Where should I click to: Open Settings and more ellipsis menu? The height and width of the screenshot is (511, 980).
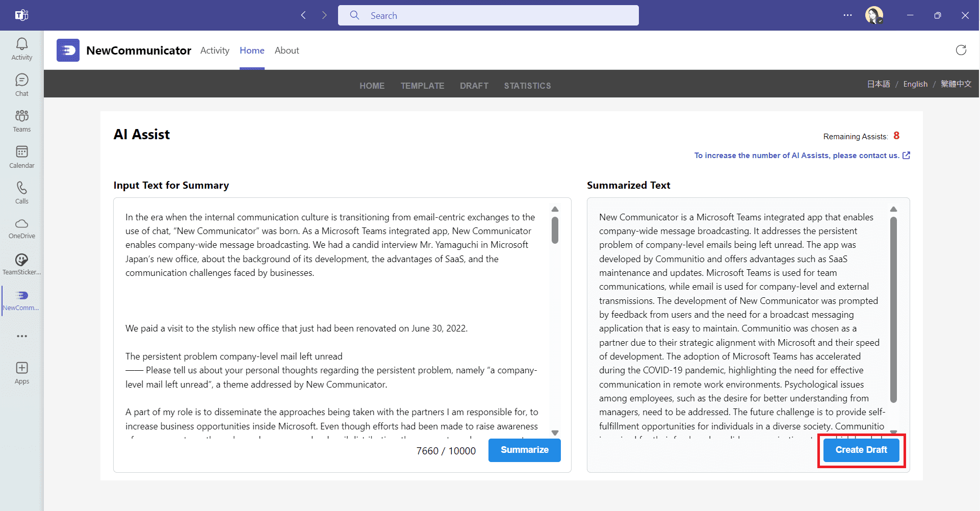[847, 15]
